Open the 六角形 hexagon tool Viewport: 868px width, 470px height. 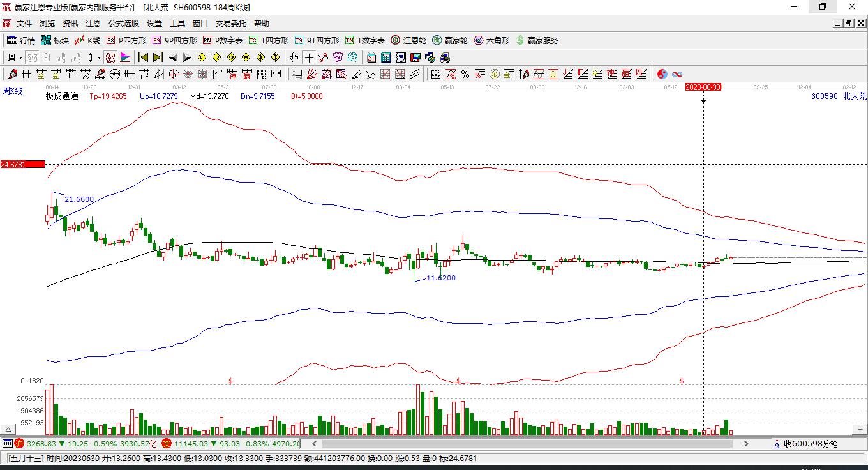click(491, 40)
